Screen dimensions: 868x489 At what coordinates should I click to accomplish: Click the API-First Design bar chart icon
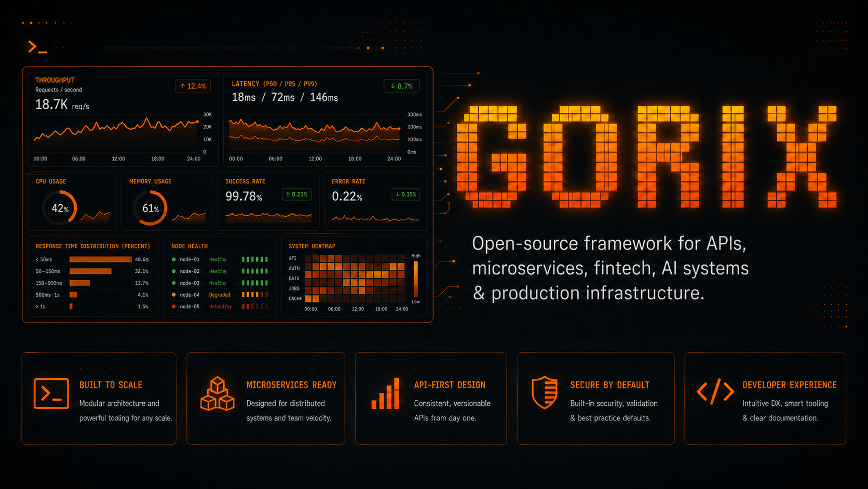tap(385, 394)
